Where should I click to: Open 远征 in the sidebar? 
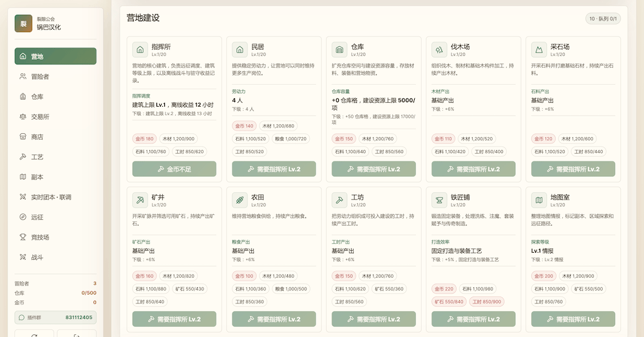(x=55, y=217)
